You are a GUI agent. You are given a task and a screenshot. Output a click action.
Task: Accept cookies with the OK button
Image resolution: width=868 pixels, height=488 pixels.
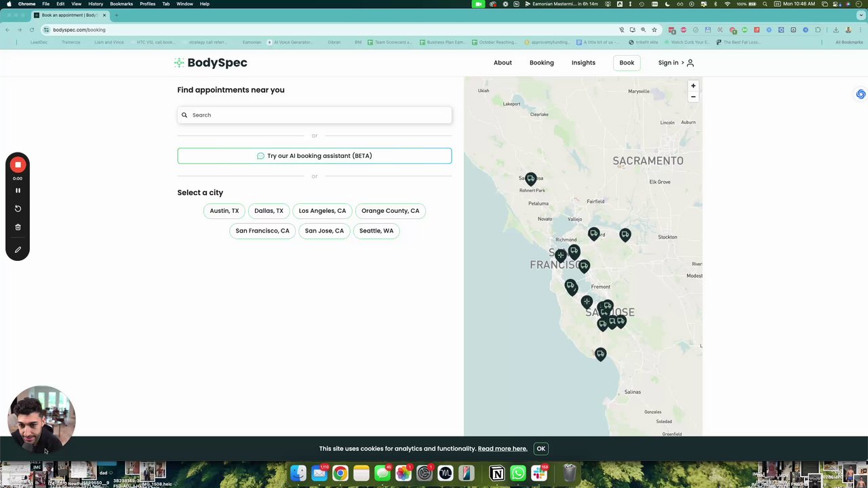(x=541, y=449)
